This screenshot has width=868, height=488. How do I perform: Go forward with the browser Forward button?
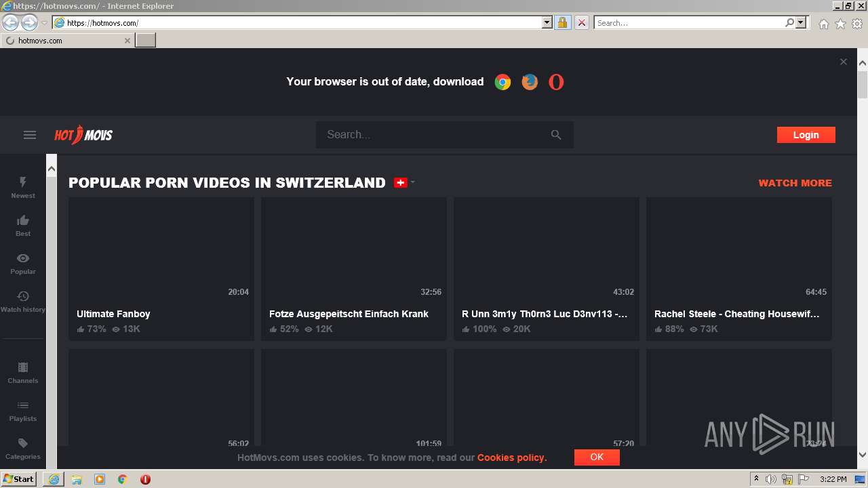29,23
